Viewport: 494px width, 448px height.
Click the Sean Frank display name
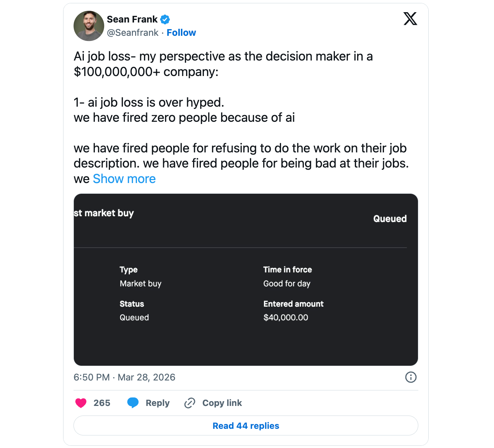[132, 19]
